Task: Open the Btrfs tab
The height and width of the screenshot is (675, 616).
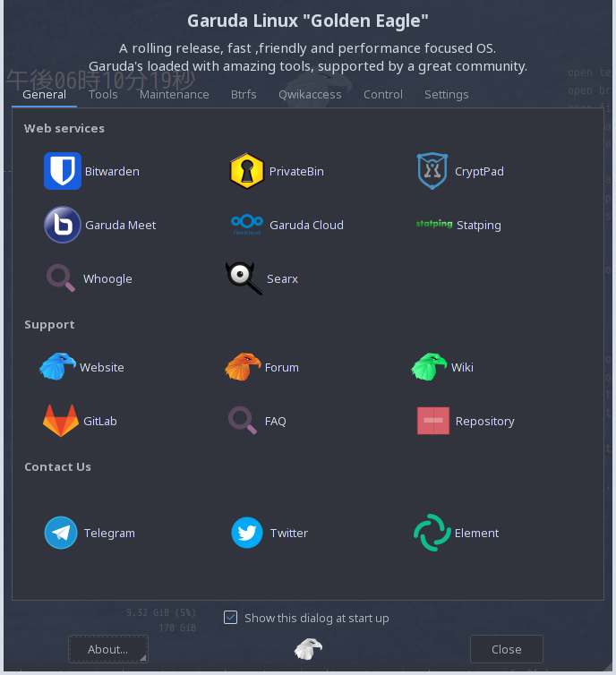Action: click(244, 94)
